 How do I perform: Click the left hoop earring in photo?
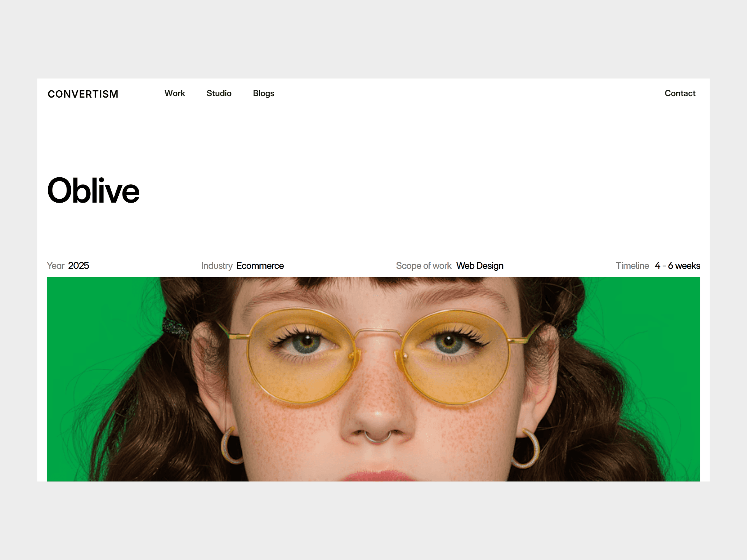point(231,446)
